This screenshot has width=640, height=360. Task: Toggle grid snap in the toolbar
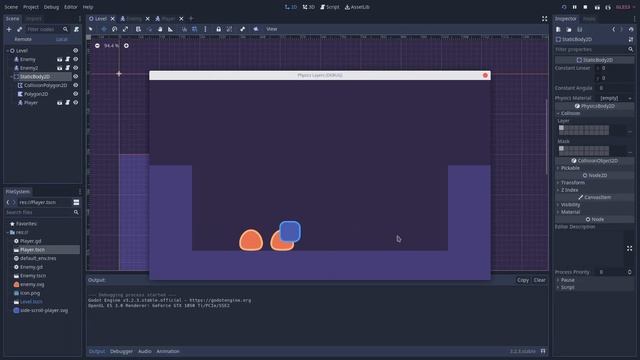click(x=195, y=29)
